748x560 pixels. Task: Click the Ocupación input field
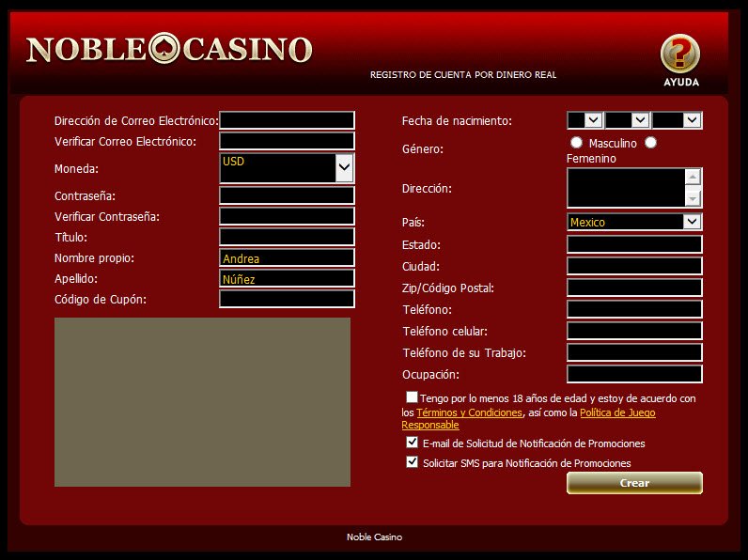[634, 374]
